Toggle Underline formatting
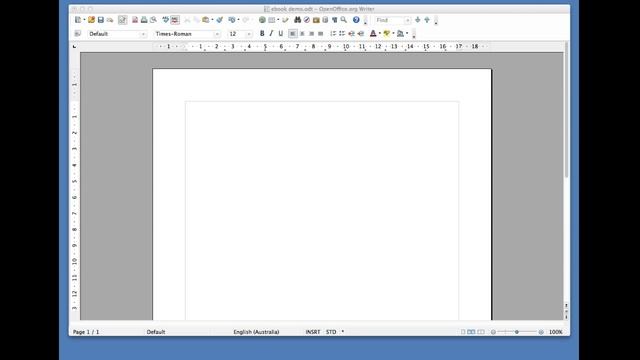The width and height of the screenshot is (640, 360). (x=280, y=33)
